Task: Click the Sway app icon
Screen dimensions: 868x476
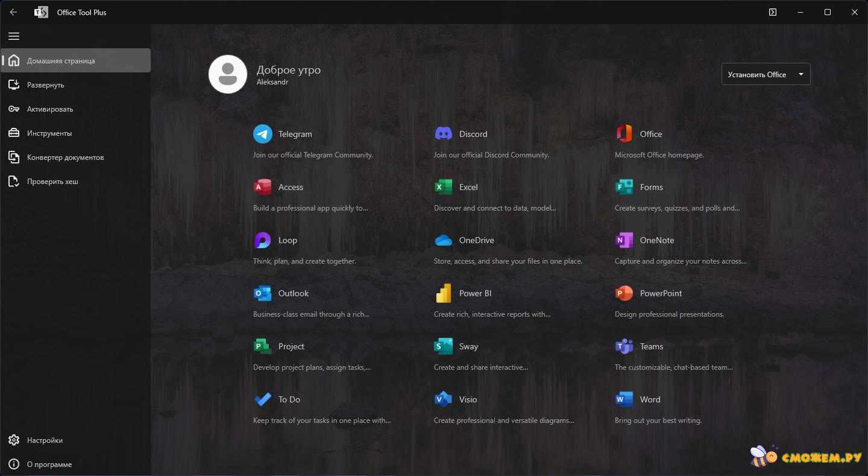Action: tap(444, 346)
